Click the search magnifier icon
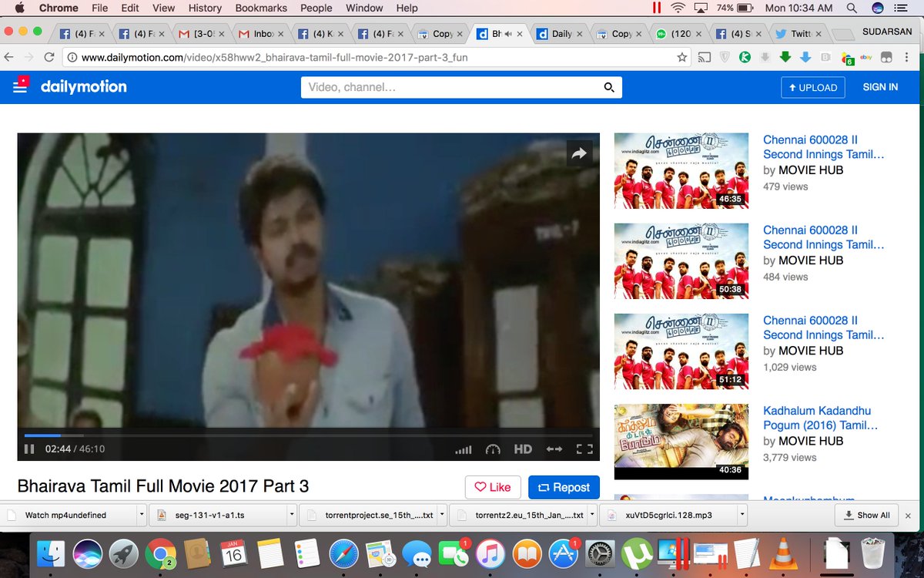The height and width of the screenshot is (578, 924). pos(609,88)
